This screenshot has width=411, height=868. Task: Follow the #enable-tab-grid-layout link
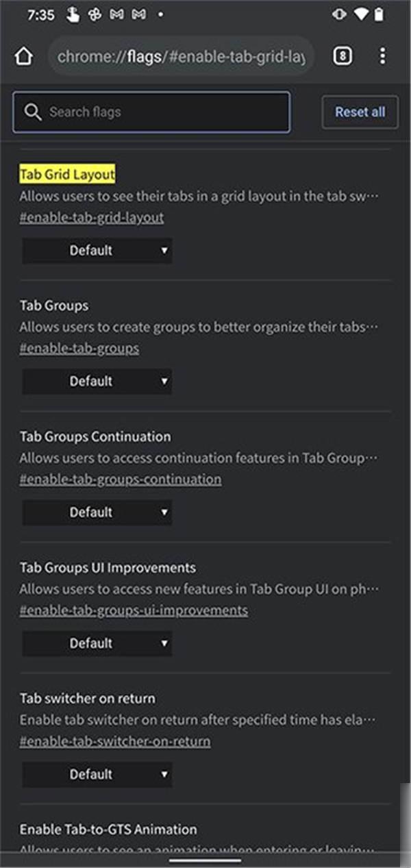(92, 218)
